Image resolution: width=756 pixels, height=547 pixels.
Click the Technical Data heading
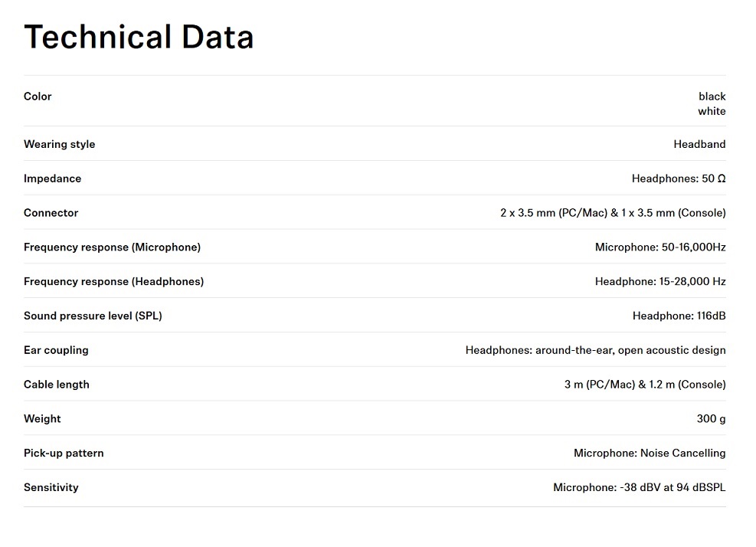point(139,37)
